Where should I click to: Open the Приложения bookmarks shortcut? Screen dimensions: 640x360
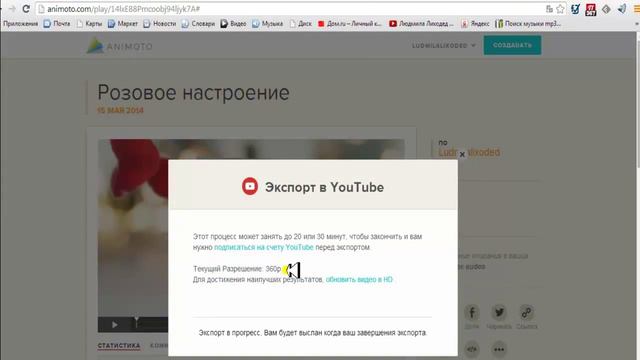(20, 24)
